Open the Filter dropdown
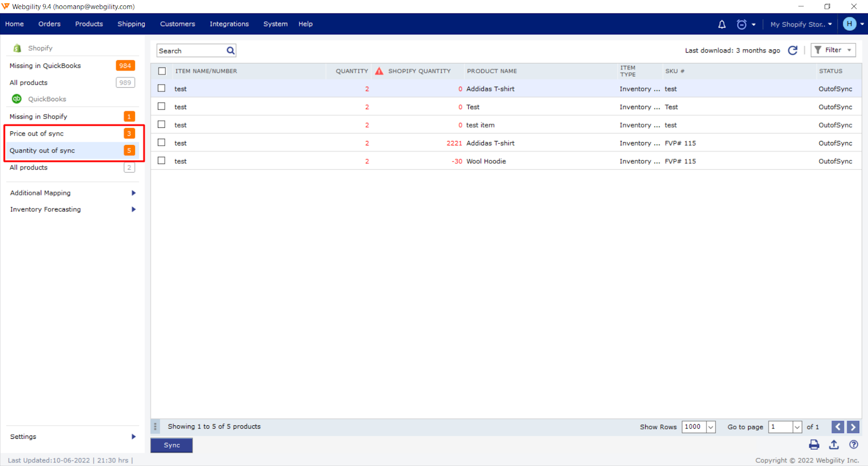Viewport: 868px width, 466px height. 833,50
